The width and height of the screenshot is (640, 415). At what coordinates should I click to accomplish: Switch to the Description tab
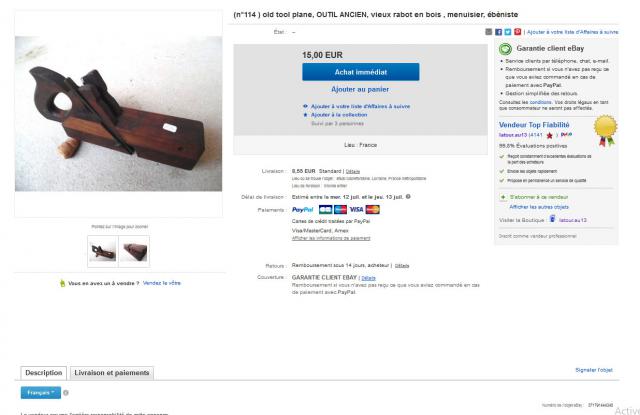pos(44,373)
